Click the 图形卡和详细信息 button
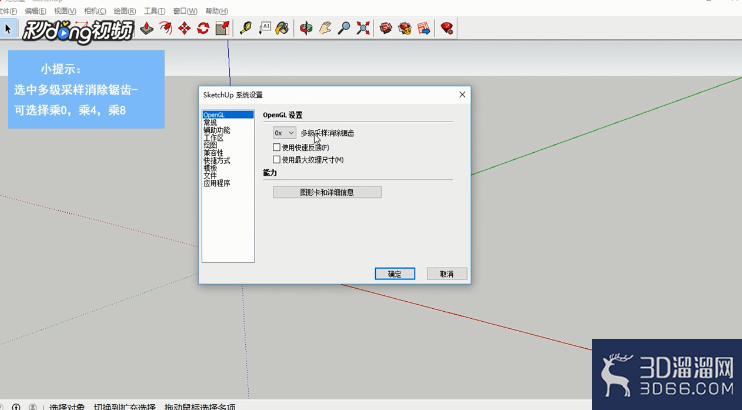742x410 pixels. pyautogui.click(x=327, y=192)
